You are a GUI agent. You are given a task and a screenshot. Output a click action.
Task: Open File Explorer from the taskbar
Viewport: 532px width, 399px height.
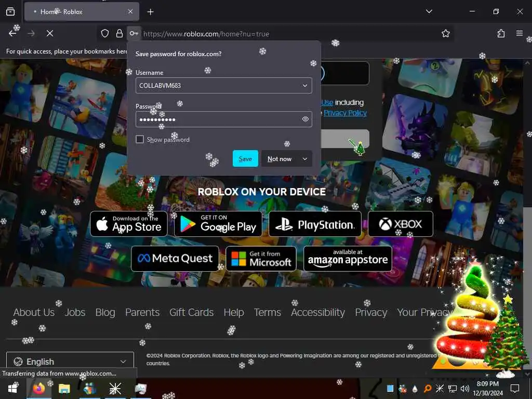[64, 389]
